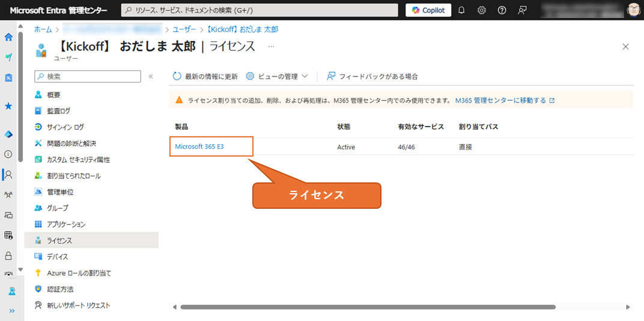Open the Microsoft 365 E3 product link

coord(199,147)
